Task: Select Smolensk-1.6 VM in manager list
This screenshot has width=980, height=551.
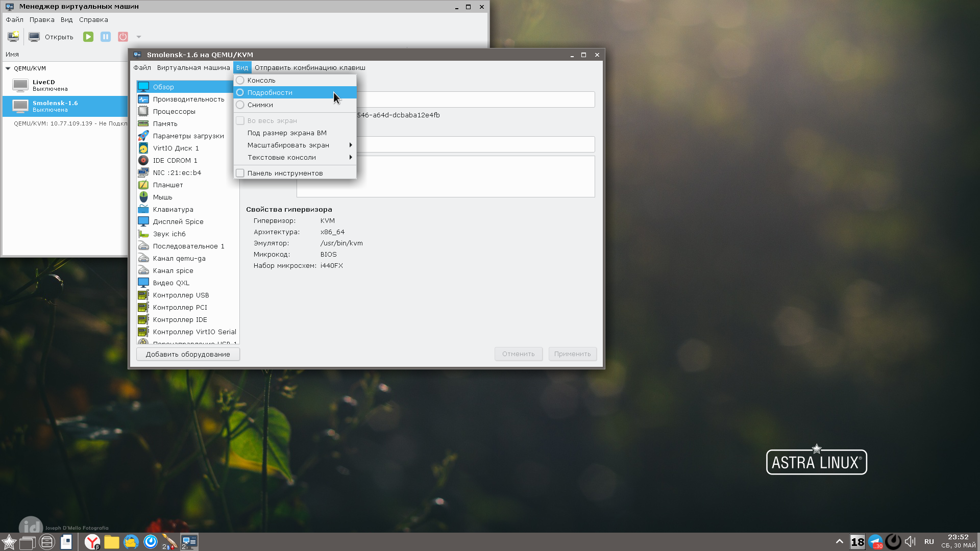Action: (65, 106)
